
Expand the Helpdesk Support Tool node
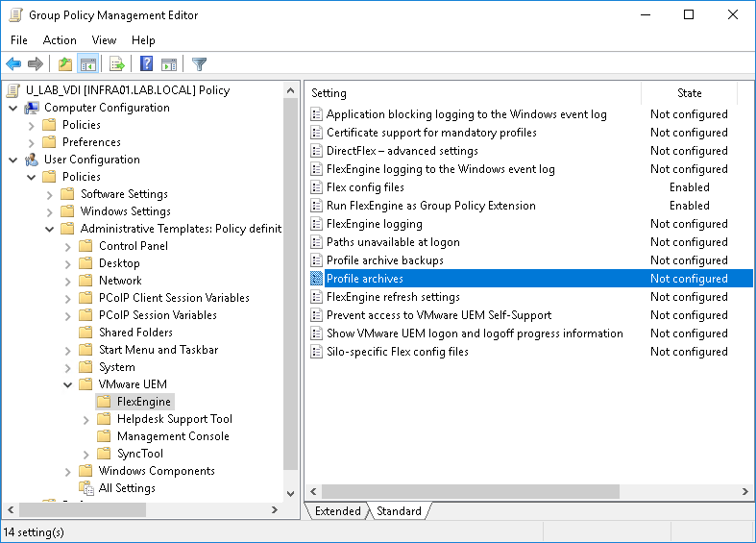[86, 419]
